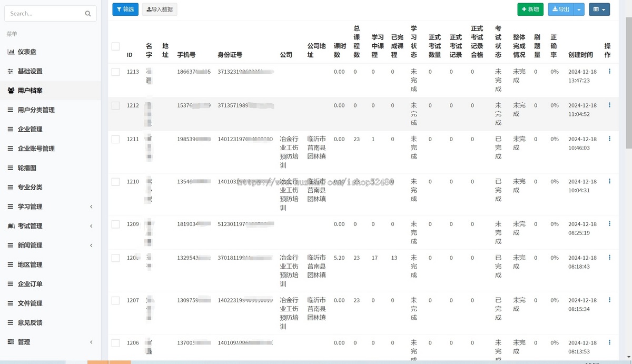This screenshot has width=632, height=364.
Task: Click the 管理 server icon
Action: coord(11,342)
